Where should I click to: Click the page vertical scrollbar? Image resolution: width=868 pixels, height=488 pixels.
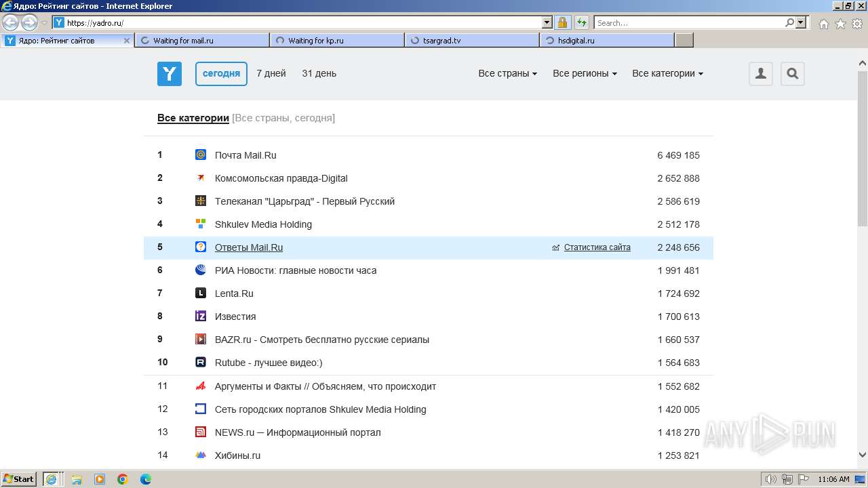[863, 148]
